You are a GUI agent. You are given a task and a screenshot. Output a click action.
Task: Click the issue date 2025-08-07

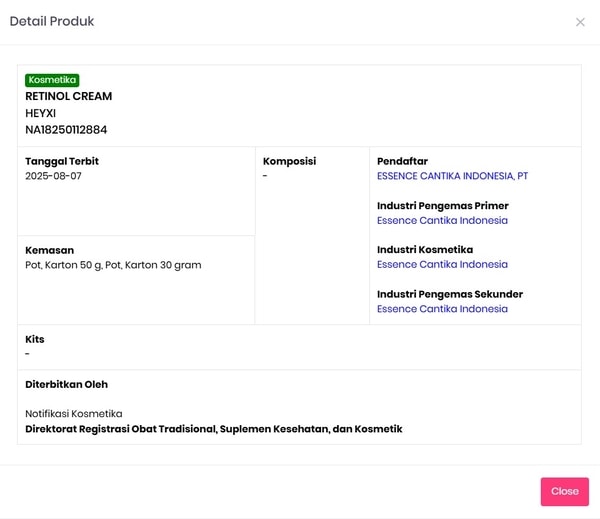54,176
